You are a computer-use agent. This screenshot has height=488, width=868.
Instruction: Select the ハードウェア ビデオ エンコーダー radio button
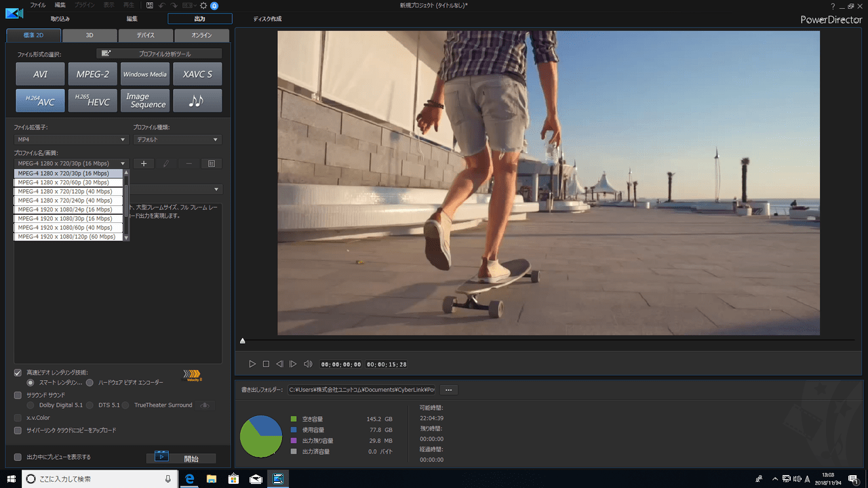coord(90,383)
